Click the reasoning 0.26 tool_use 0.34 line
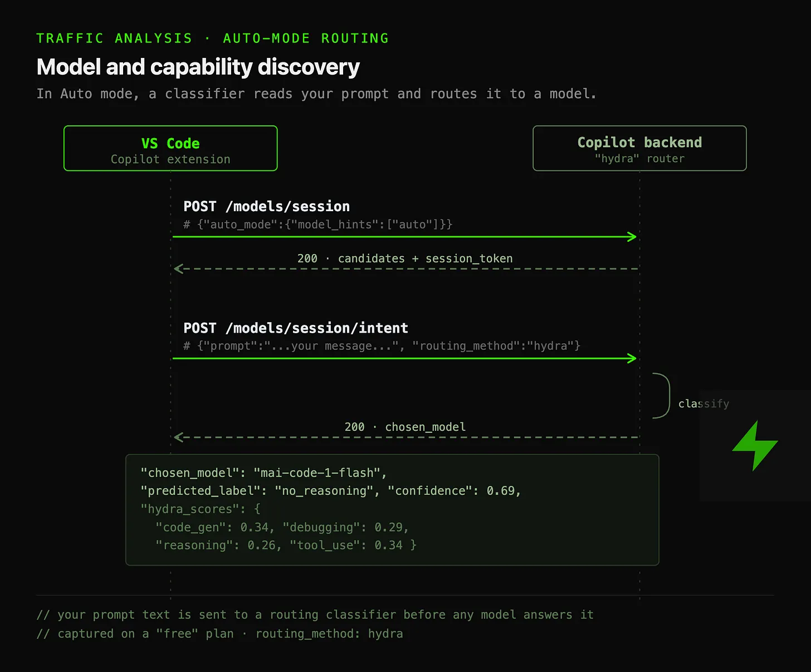Viewport: 811px width, 672px height. [x=286, y=545]
